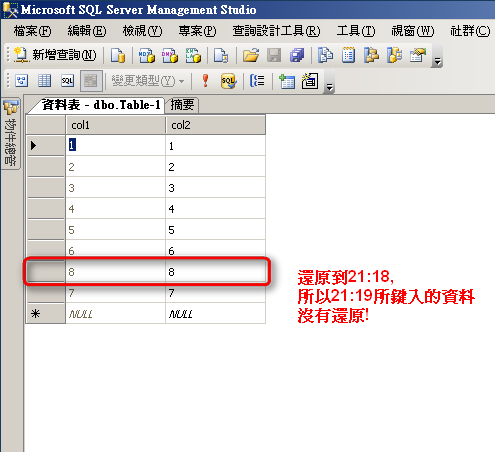
Task: Open the 專案(P) menu
Action: (x=197, y=31)
